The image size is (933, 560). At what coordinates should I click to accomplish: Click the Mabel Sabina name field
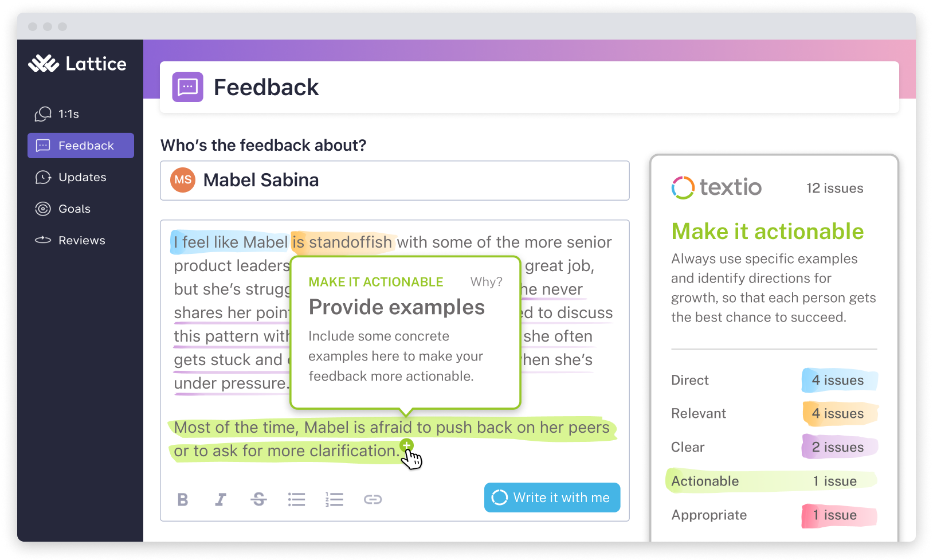[394, 180]
